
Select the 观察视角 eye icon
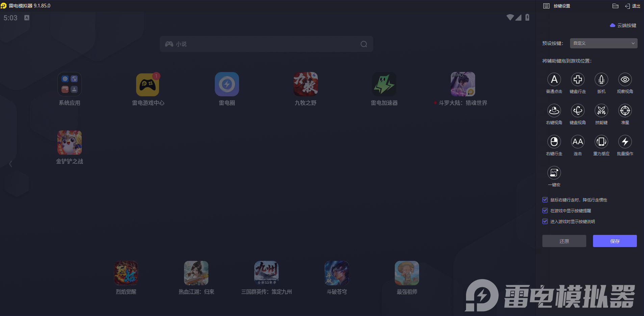click(625, 79)
